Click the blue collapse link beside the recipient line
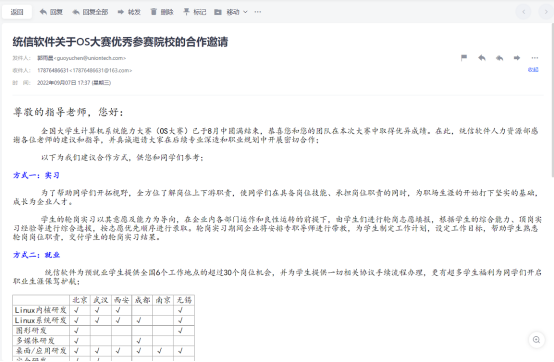This screenshot has height=362, width=554. point(533,70)
